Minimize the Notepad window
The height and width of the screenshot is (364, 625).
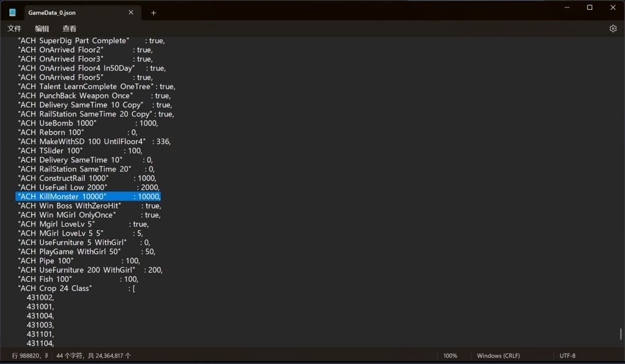point(567,8)
